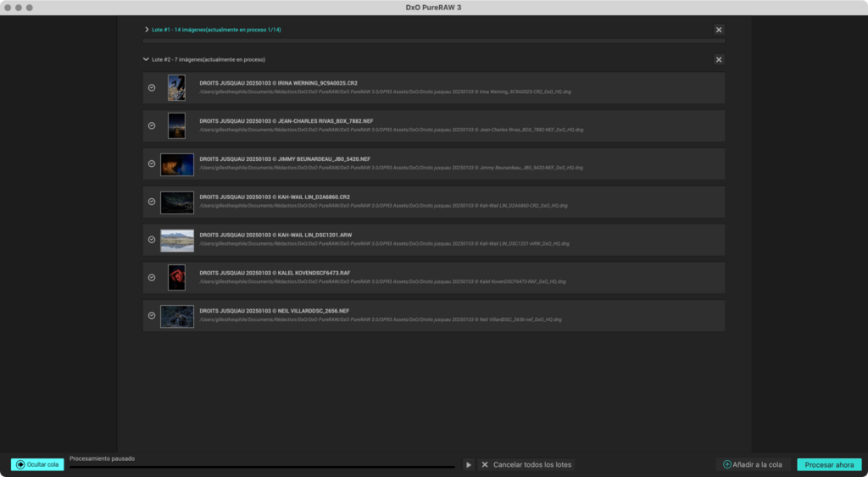Screen dimensions: 868x477
Task: Click Añadir a la cola button
Action: (x=753, y=465)
